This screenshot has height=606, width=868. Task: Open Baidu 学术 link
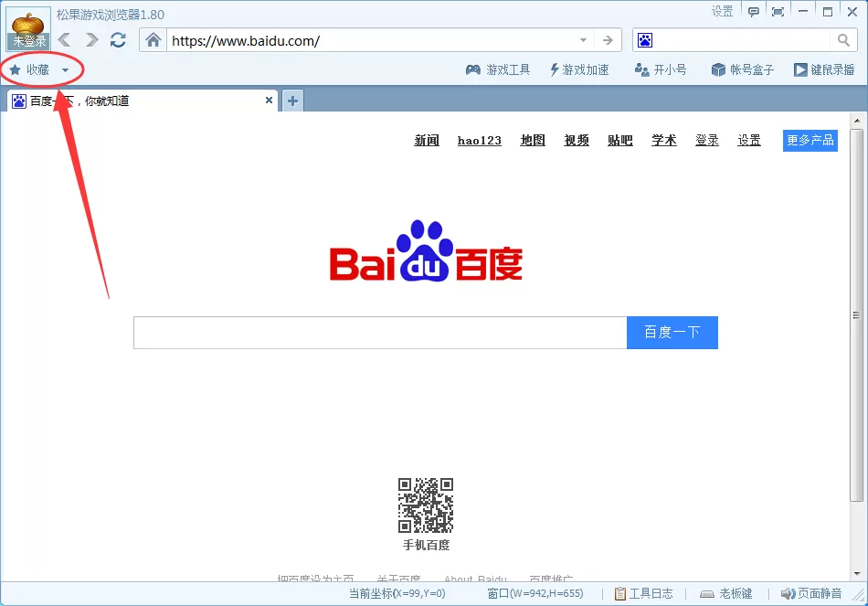pos(663,141)
